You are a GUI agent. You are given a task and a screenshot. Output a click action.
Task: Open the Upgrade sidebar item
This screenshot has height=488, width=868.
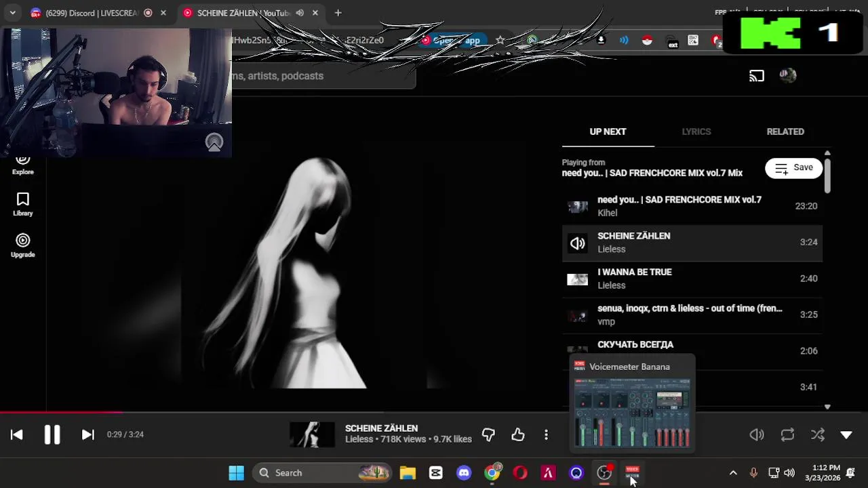(22, 246)
